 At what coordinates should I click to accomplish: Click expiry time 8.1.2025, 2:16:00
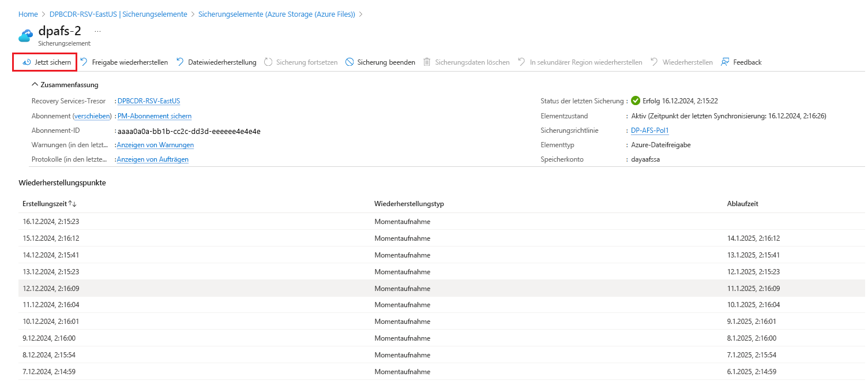pos(752,338)
